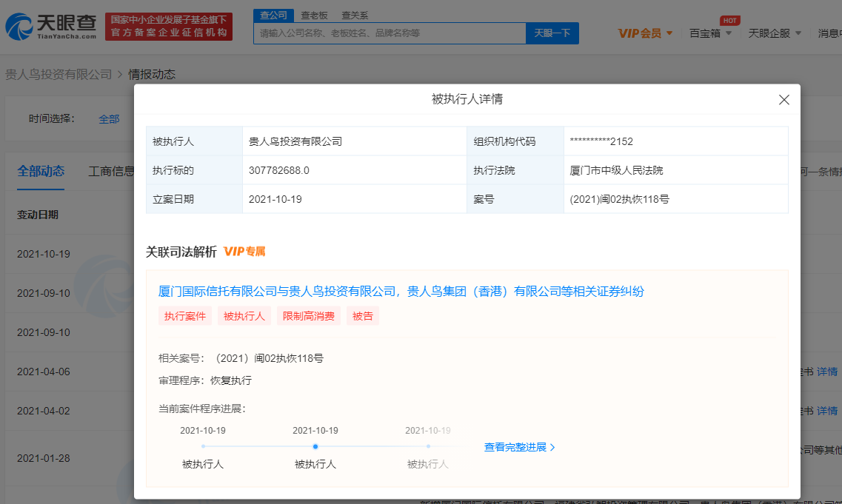Switch to 工商信息 tab

click(x=111, y=171)
